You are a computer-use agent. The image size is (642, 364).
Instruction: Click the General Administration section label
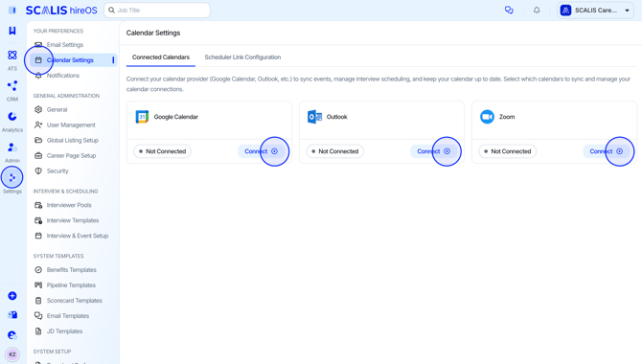point(66,96)
